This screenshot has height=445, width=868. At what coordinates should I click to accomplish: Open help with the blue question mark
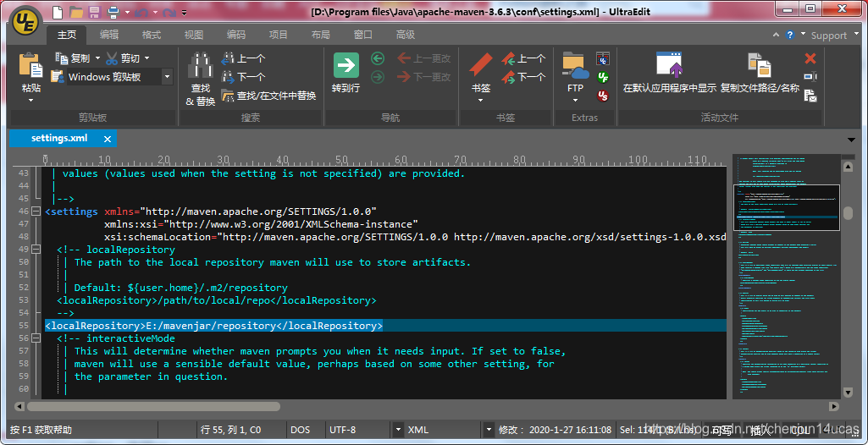pos(790,35)
